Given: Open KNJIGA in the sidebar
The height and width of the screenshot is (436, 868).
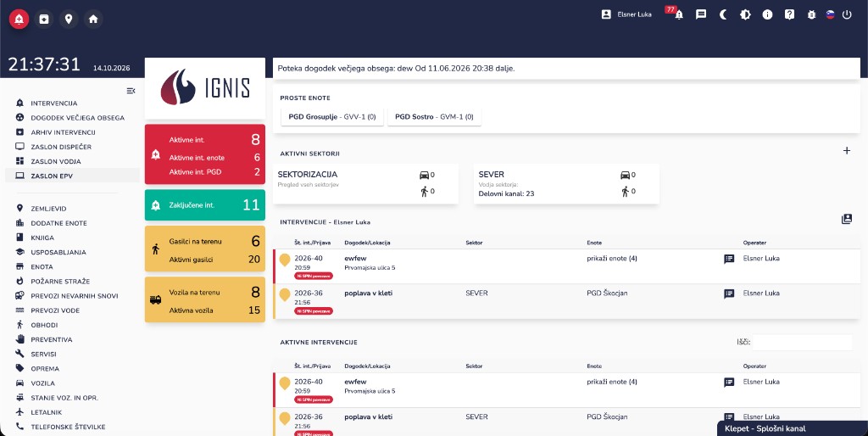Looking at the screenshot, I should 72,238.
